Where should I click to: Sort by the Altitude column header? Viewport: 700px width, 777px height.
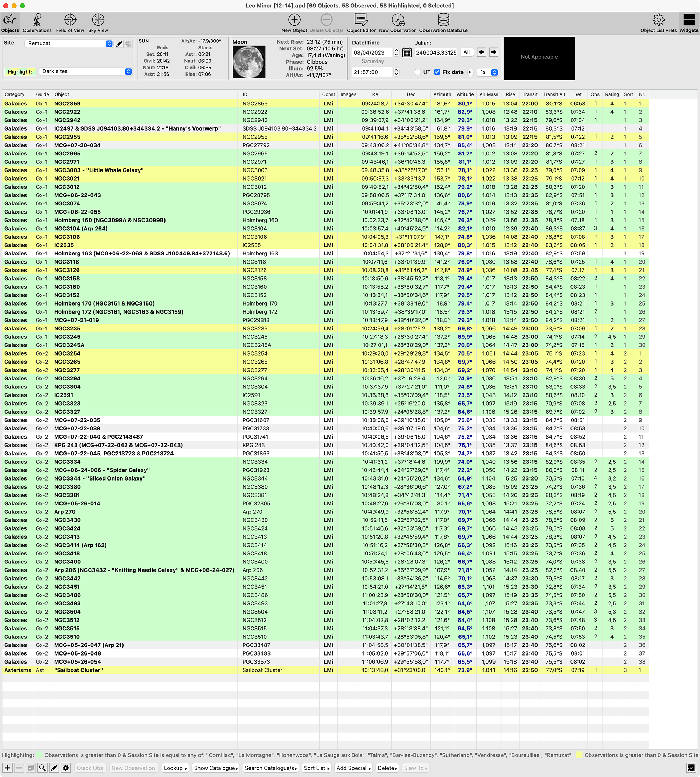click(x=465, y=94)
